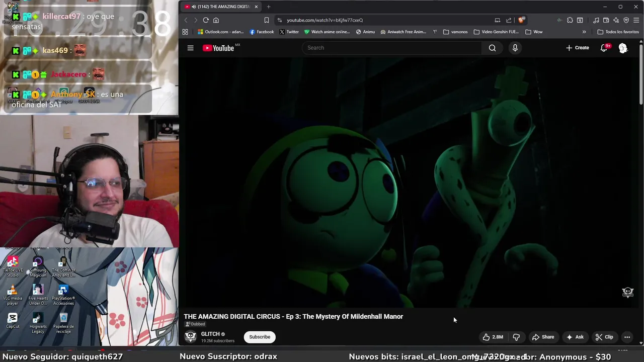Open Hogwarts Legacy desktop shortcut
The height and width of the screenshot is (362, 644).
tap(38, 323)
